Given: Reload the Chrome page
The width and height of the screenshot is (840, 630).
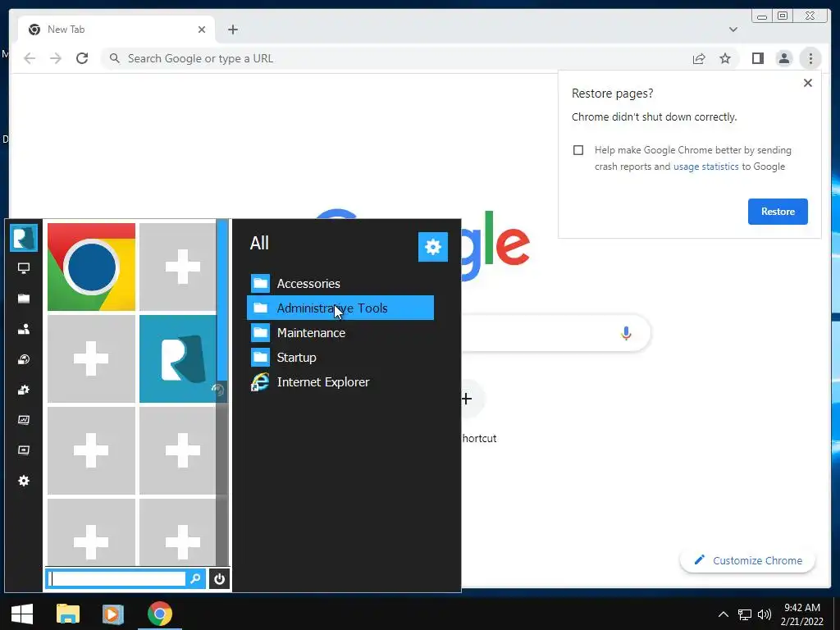Looking at the screenshot, I should pos(82,58).
